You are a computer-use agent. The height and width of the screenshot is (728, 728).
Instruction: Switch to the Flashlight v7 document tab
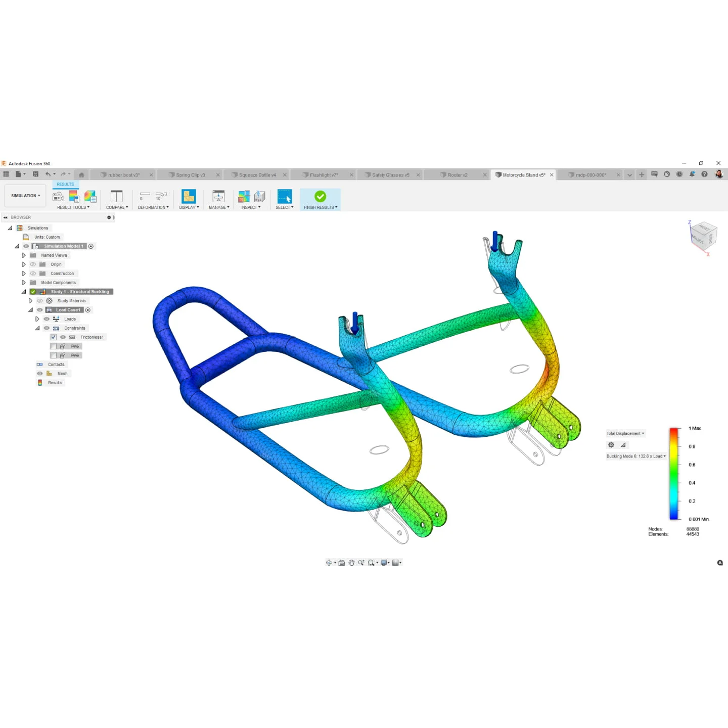(324, 175)
